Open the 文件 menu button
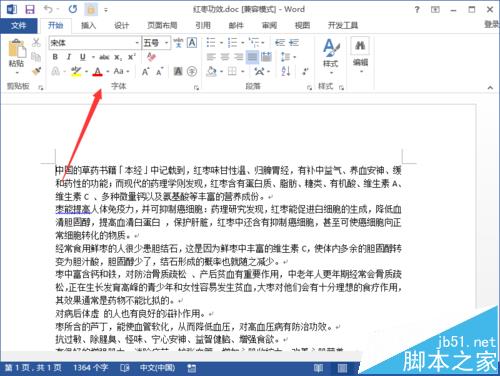 click(x=18, y=25)
